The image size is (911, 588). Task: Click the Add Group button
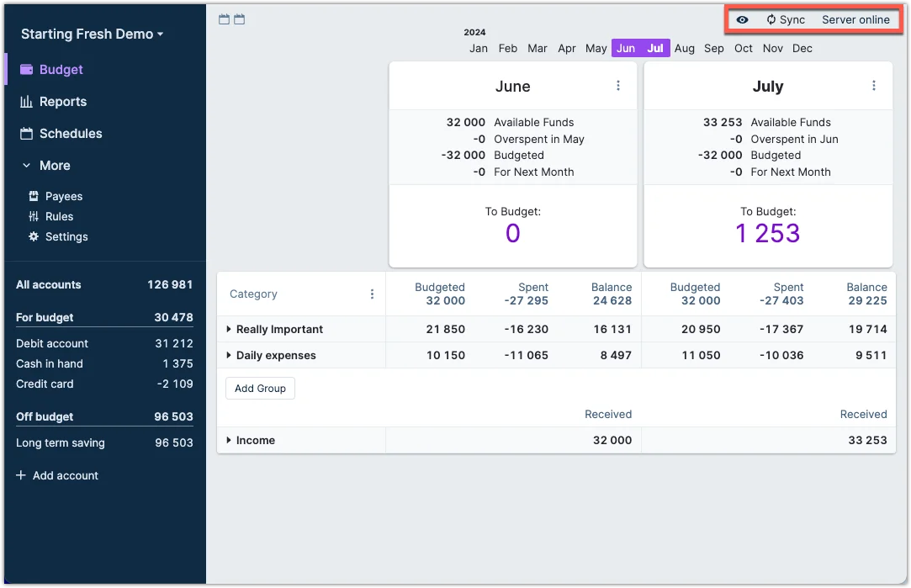tap(260, 389)
